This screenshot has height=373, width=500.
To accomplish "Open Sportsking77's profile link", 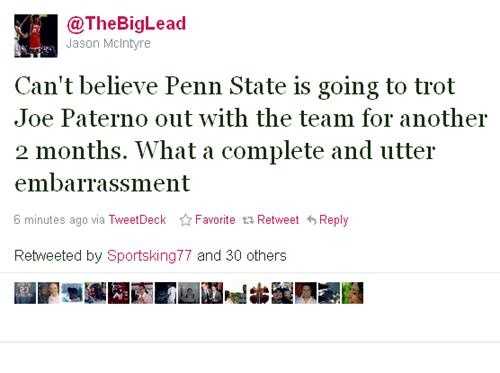I will (x=149, y=256).
